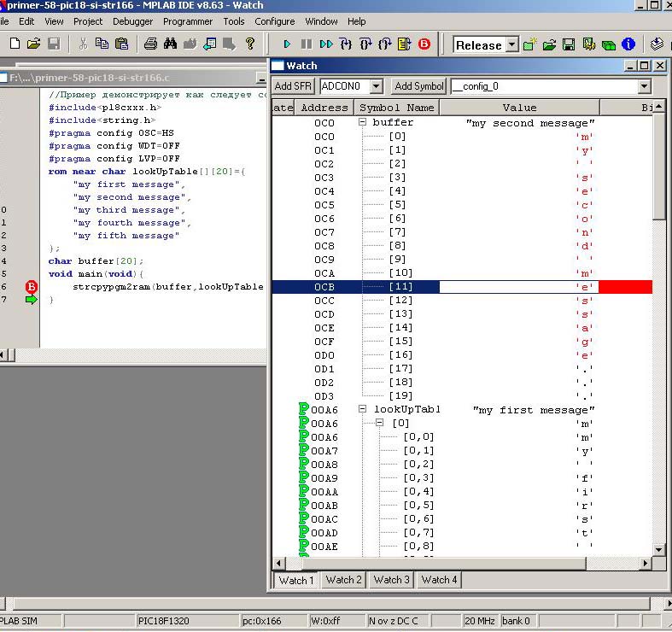Click the Find binoculars icon
This screenshot has width=672, height=632.
(170, 44)
